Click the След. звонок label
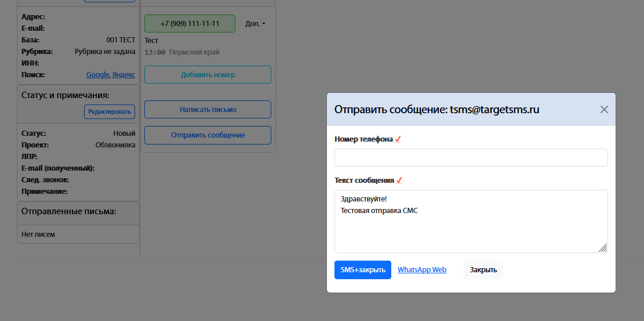 click(x=45, y=180)
